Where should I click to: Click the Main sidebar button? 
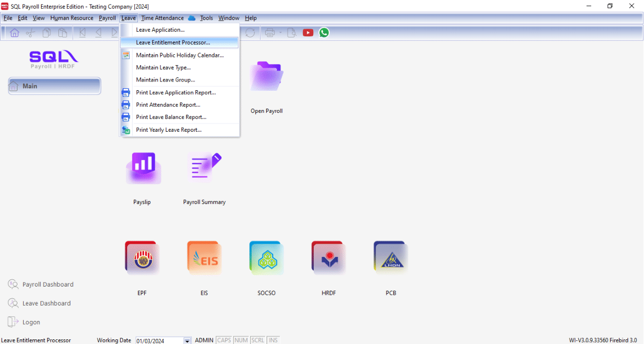click(54, 86)
